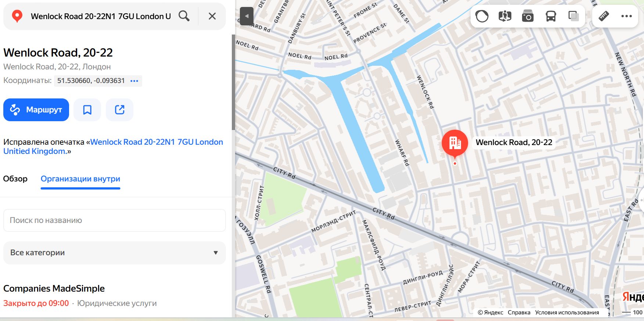Open the original query link Wenlock Road 20-22N1 7GU

coord(113,147)
